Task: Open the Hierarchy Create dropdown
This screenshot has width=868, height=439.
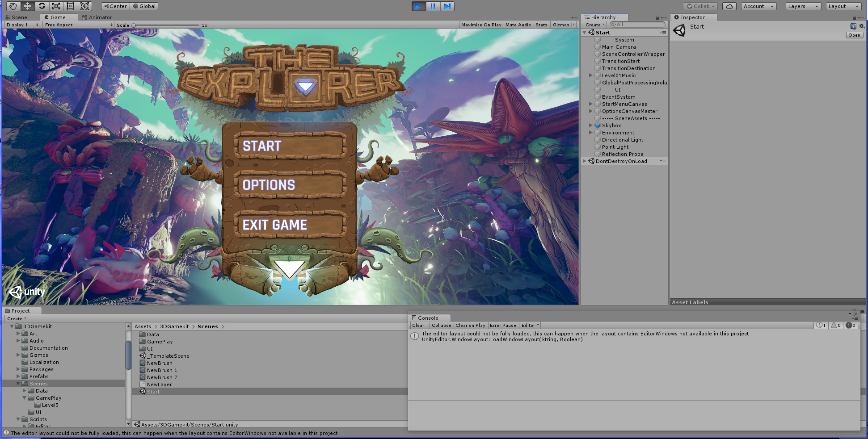Action: point(595,25)
